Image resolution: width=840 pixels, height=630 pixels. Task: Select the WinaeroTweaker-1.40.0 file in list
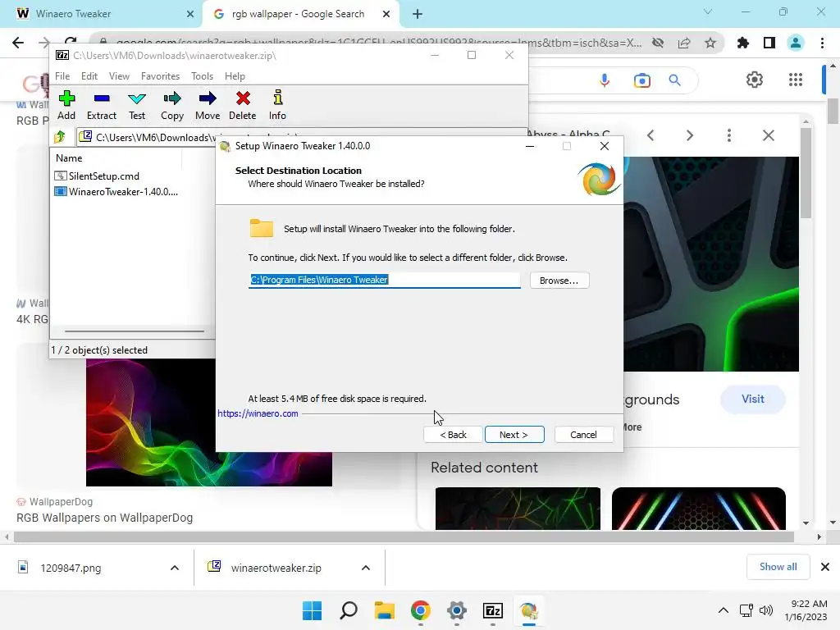click(116, 191)
